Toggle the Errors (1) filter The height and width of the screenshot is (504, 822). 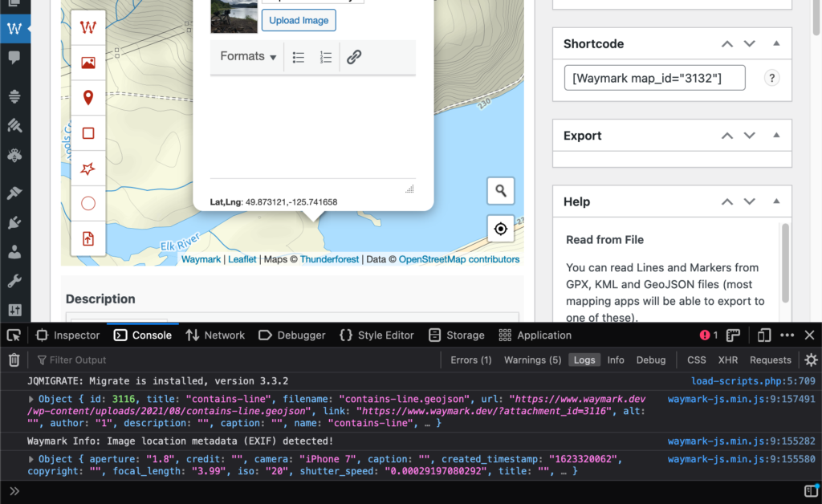[470, 360]
